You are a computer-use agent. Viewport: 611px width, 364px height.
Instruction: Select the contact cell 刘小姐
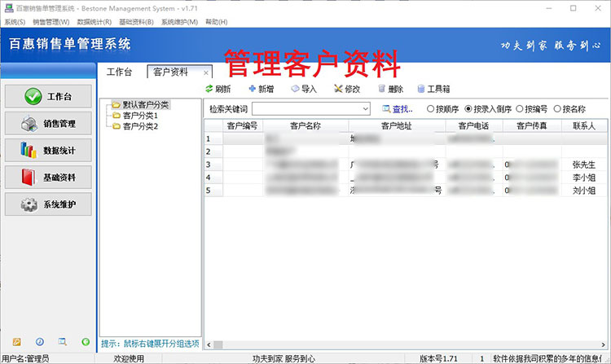(x=584, y=191)
